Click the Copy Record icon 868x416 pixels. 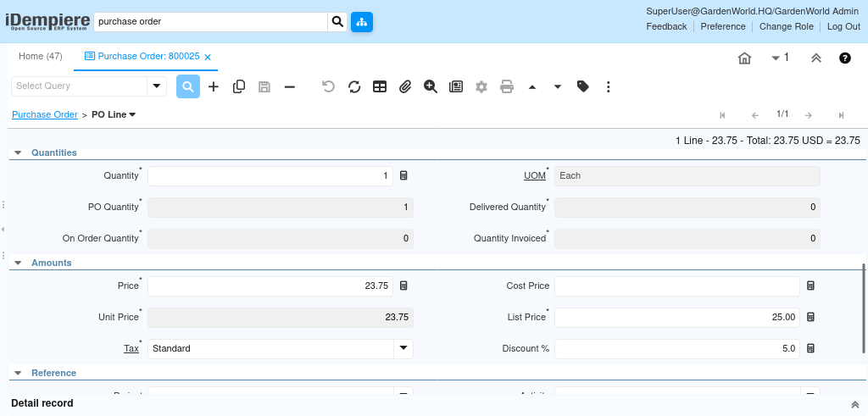click(239, 86)
